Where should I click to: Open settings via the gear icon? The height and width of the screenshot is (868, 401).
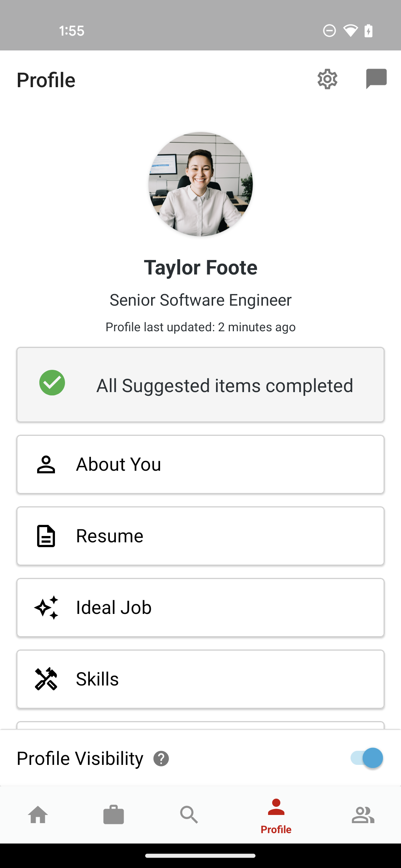pos(327,79)
